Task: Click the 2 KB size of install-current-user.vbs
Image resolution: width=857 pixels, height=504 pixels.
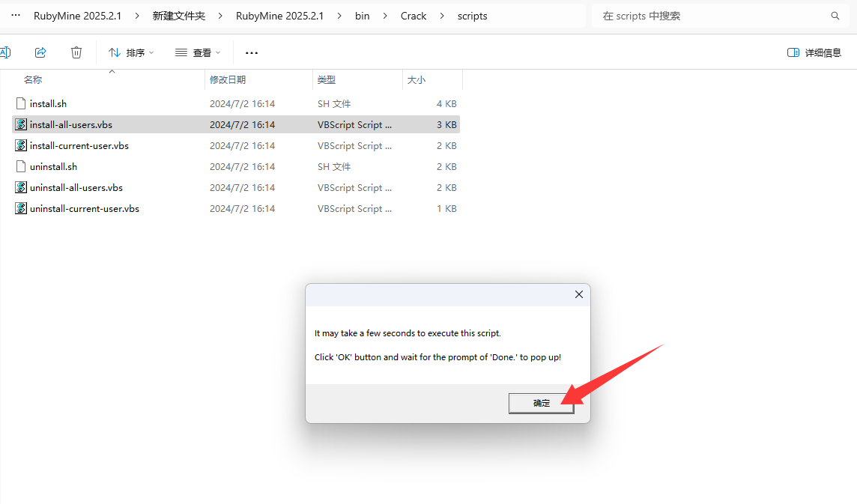Action: 446,145
